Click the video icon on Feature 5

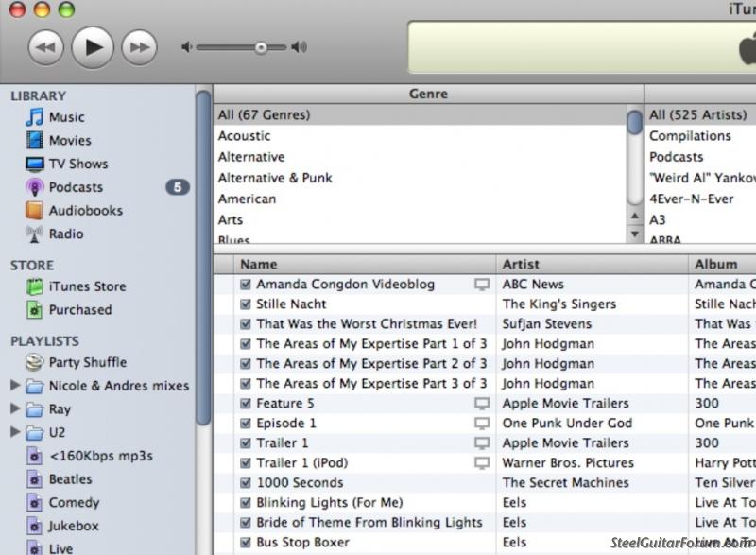482,404
